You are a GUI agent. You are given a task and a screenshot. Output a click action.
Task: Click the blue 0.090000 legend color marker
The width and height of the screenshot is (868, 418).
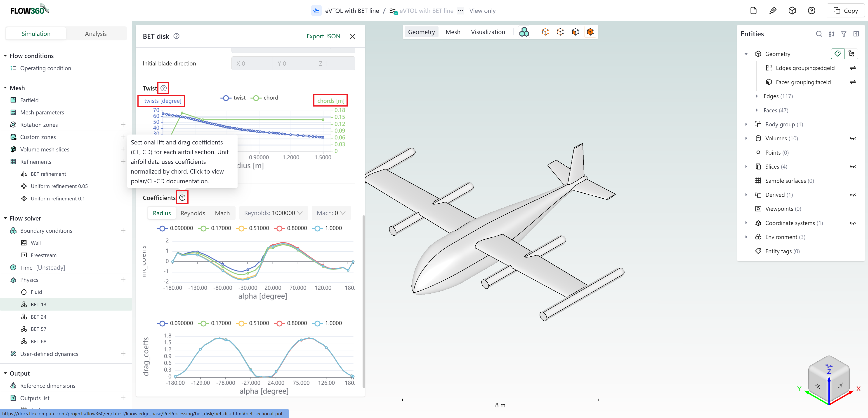163,228
